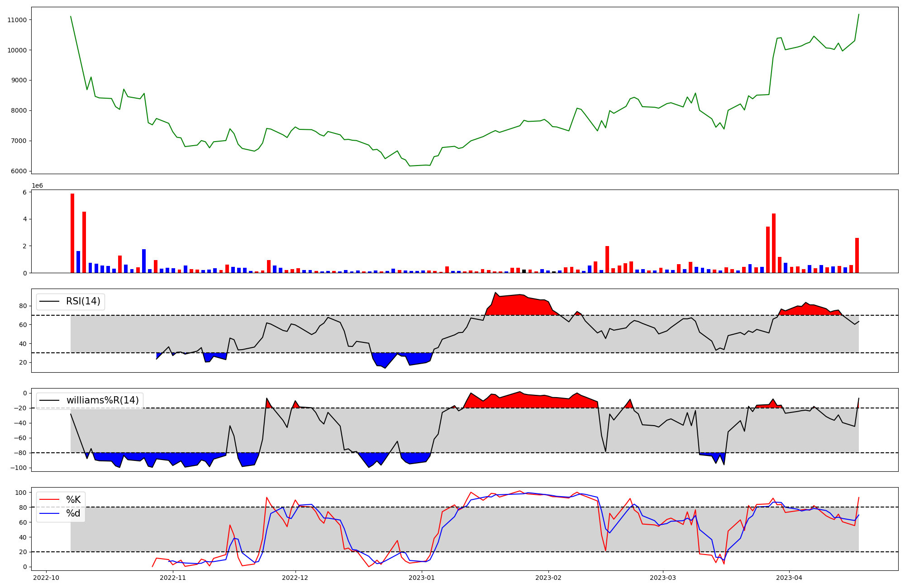Image resolution: width=905 pixels, height=588 pixels.
Task: Click the 6000 tick on price axis
Action: click(19, 171)
